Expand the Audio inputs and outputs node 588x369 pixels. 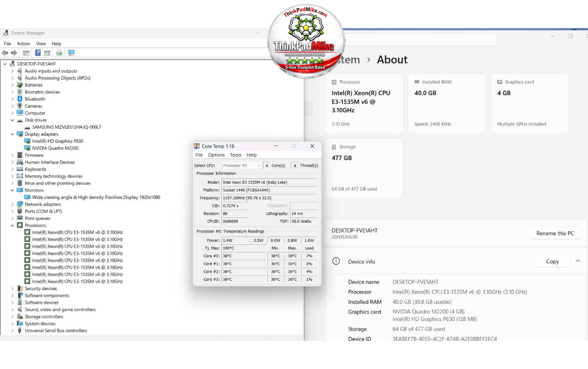click(x=12, y=71)
